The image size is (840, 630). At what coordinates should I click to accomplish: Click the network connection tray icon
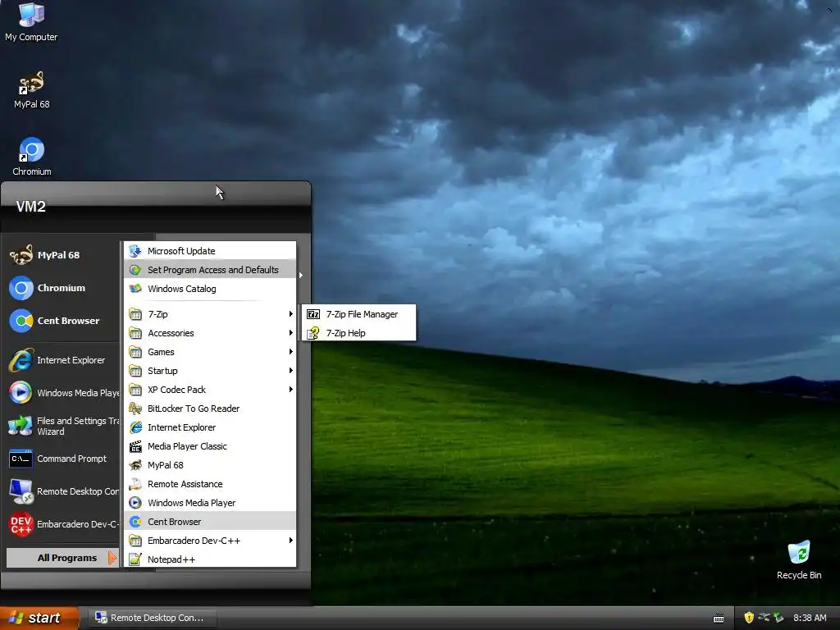click(764, 618)
